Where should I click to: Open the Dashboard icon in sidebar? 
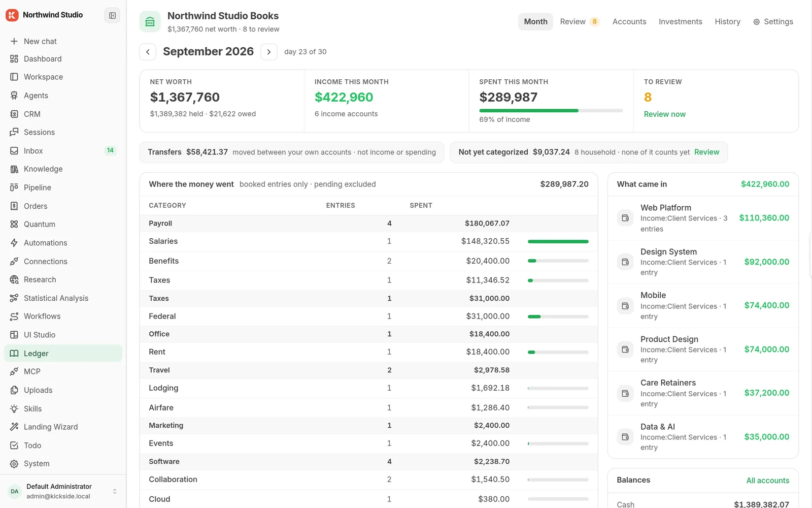(14, 59)
